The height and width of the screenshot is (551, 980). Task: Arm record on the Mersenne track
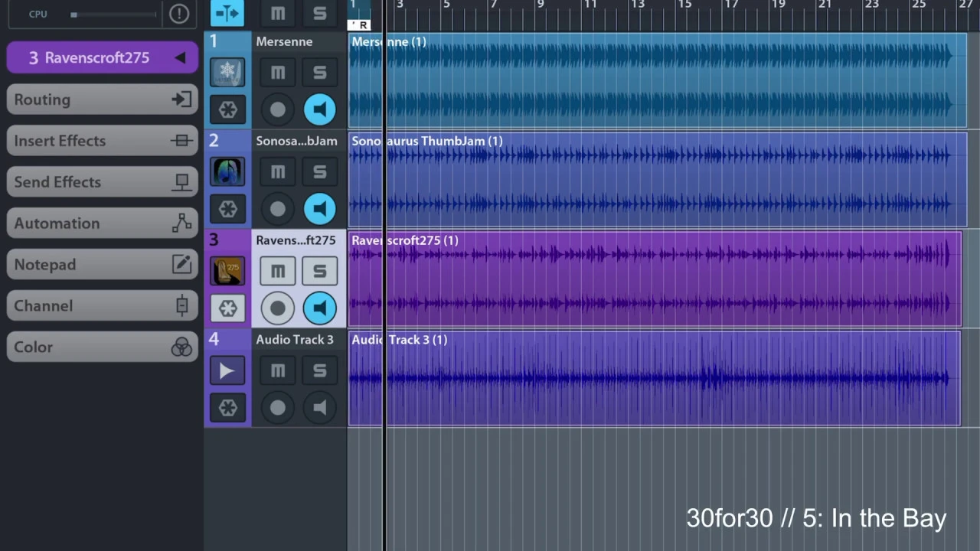278,109
